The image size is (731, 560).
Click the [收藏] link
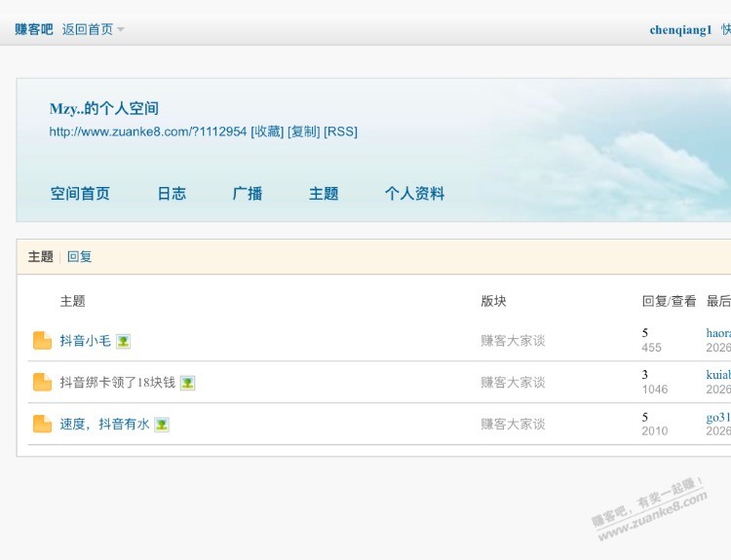click(x=267, y=131)
